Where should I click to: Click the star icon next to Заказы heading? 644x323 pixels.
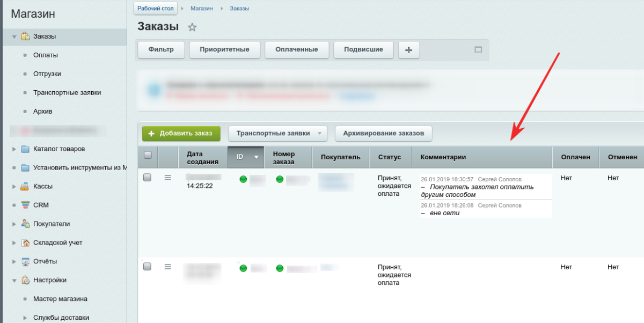tap(192, 27)
